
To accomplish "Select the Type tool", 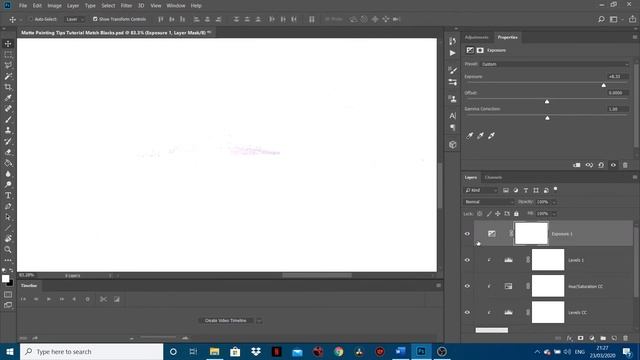I will [x=8, y=196].
